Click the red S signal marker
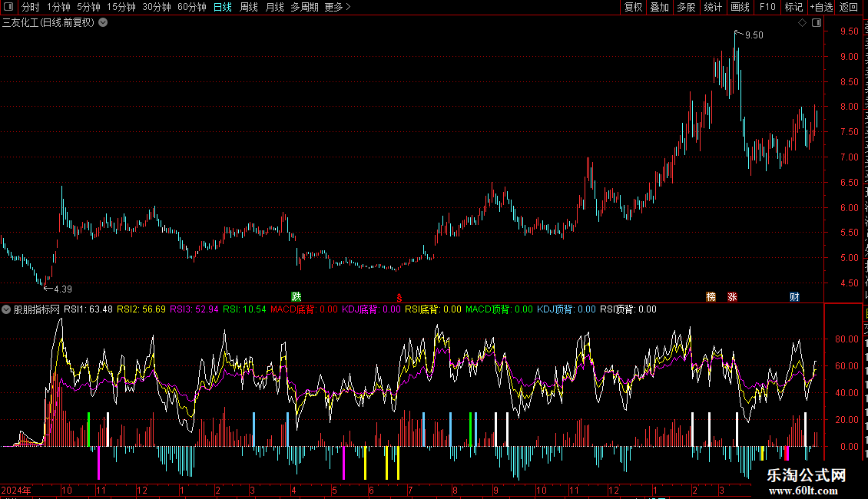The image size is (868, 499). tap(399, 298)
